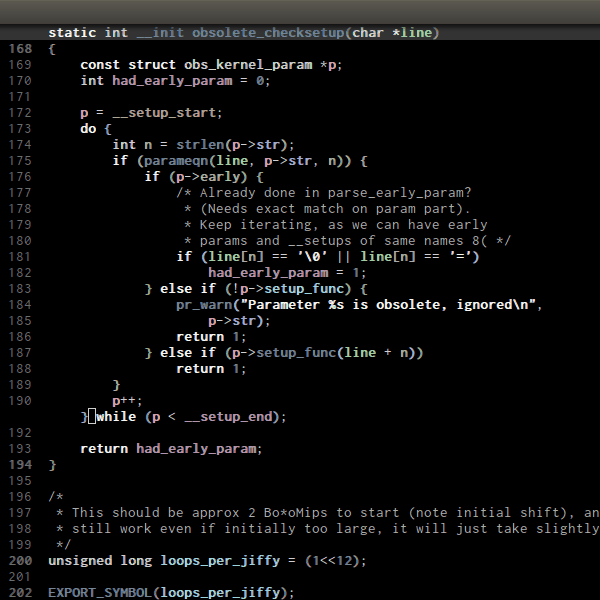This screenshot has height=600, width=600.
Task: Click line number 181 in the gutter
Action: pyautogui.click(x=20, y=257)
